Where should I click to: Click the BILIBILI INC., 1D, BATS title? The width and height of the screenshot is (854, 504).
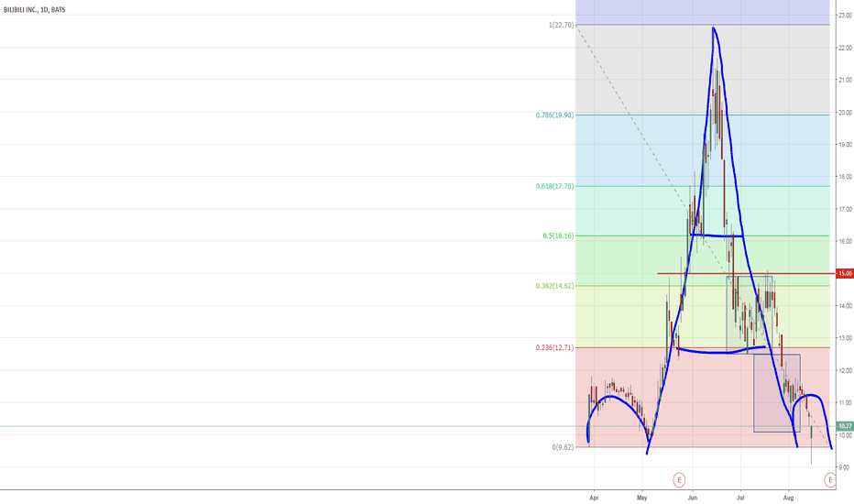click(x=34, y=10)
